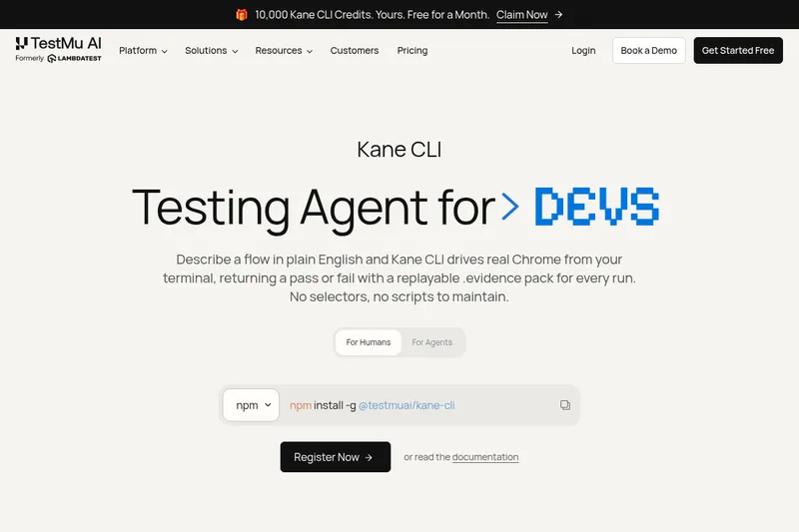799x532 pixels.
Task: Select the For Humans tab
Action: [369, 342]
